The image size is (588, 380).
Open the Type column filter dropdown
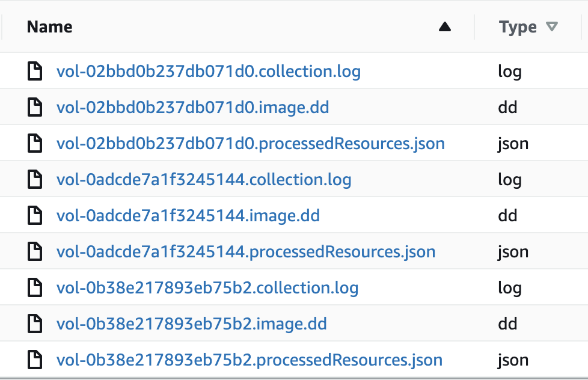tap(552, 26)
